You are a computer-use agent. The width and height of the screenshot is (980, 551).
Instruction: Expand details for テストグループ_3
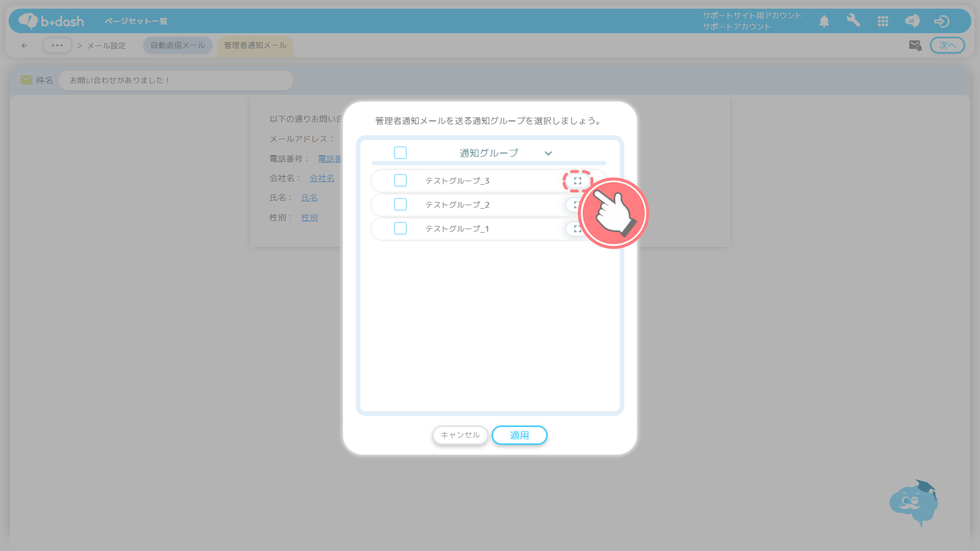pyautogui.click(x=578, y=181)
